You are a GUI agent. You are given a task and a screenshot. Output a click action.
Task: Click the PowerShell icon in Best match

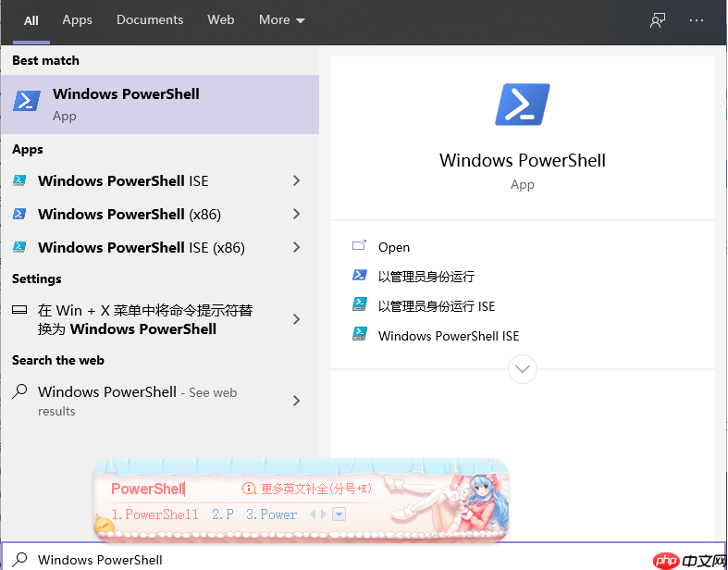tap(27, 101)
